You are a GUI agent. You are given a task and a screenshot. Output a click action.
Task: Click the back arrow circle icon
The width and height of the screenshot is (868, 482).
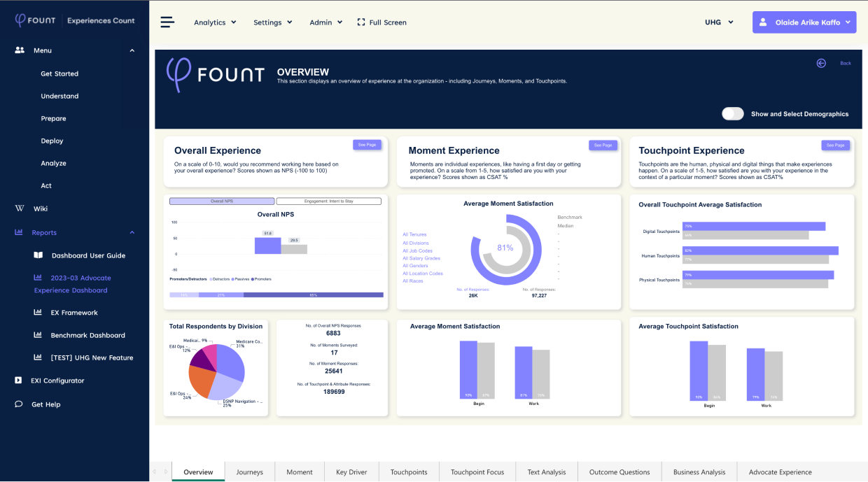click(x=821, y=63)
